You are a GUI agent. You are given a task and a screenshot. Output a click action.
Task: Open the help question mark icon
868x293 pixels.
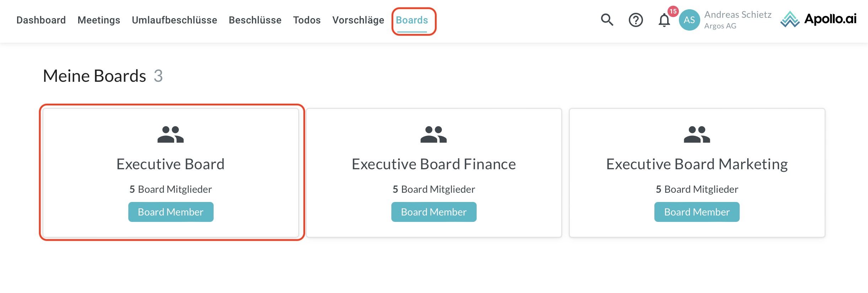tap(636, 20)
